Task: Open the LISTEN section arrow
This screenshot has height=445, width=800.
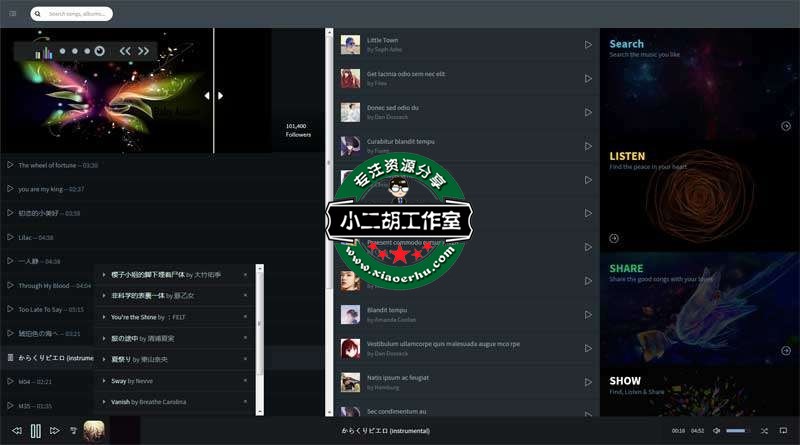Action: 613,239
